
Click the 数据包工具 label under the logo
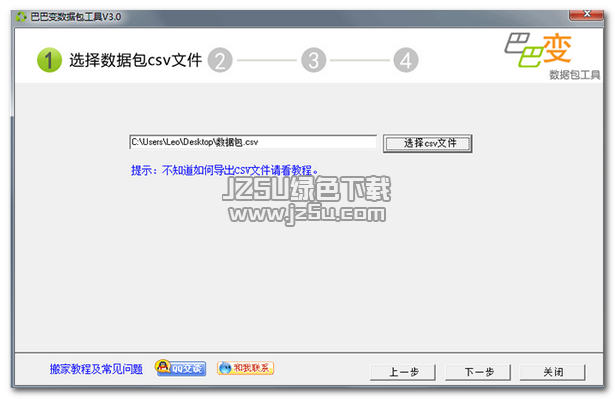[x=574, y=75]
